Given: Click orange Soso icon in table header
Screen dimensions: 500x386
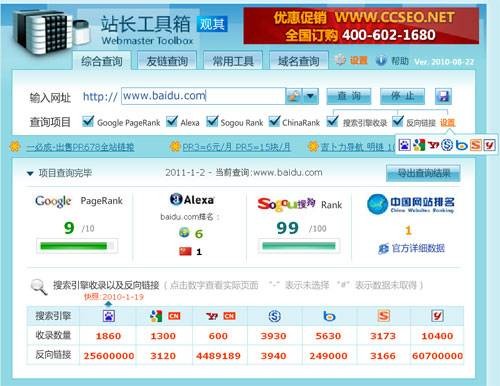Looking at the screenshot, I should click(384, 316).
